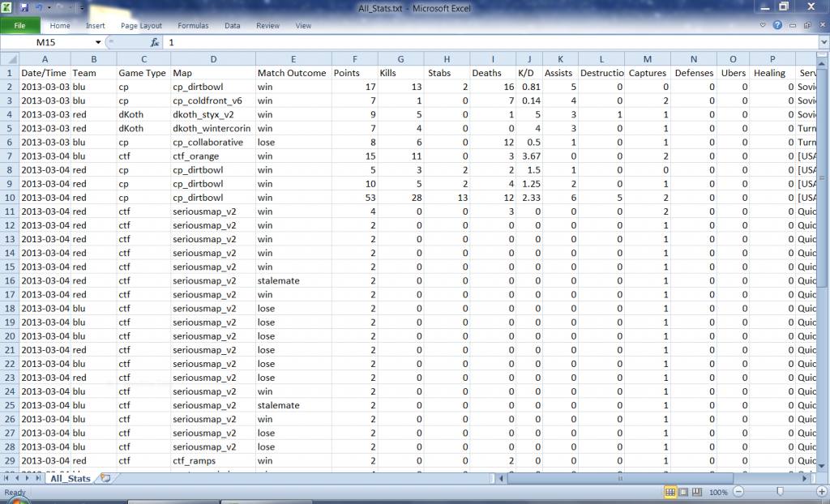Click the cp_collaborative map cell

click(x=213, y=143)
